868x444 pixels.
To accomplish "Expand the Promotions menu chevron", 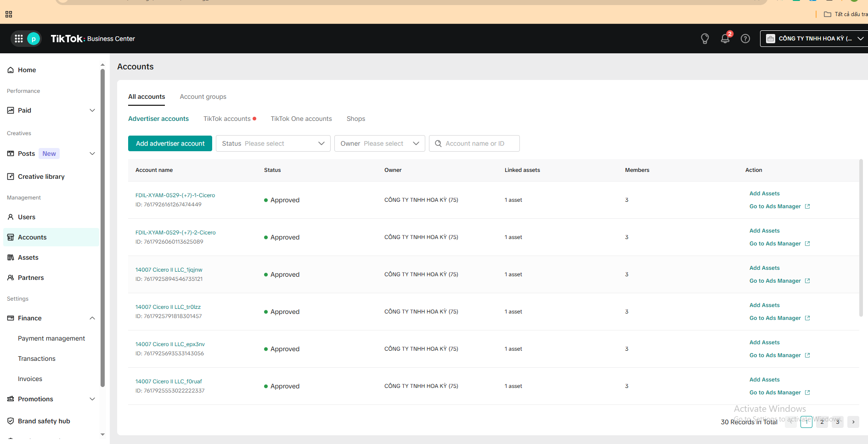I will point(92,399).
